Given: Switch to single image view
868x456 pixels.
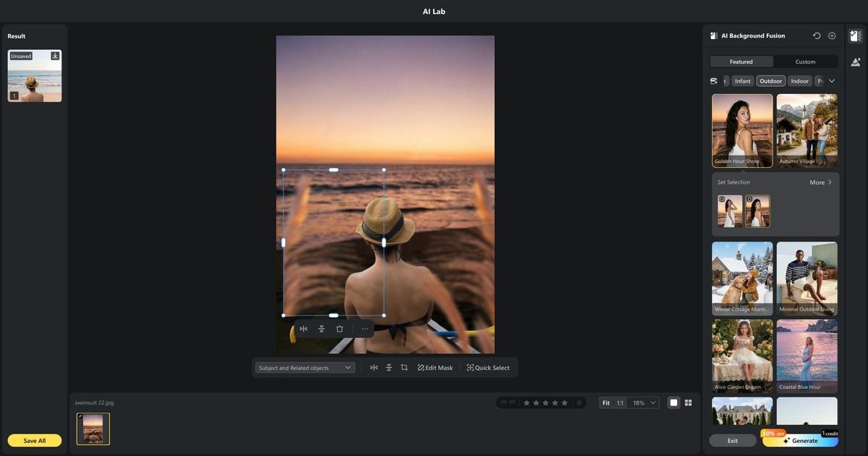Looking at the screenshot, I should click(x=673, y=402).
